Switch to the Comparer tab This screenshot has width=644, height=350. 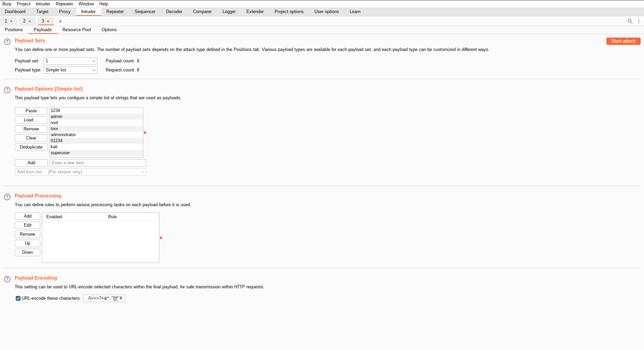coord(202,12)
